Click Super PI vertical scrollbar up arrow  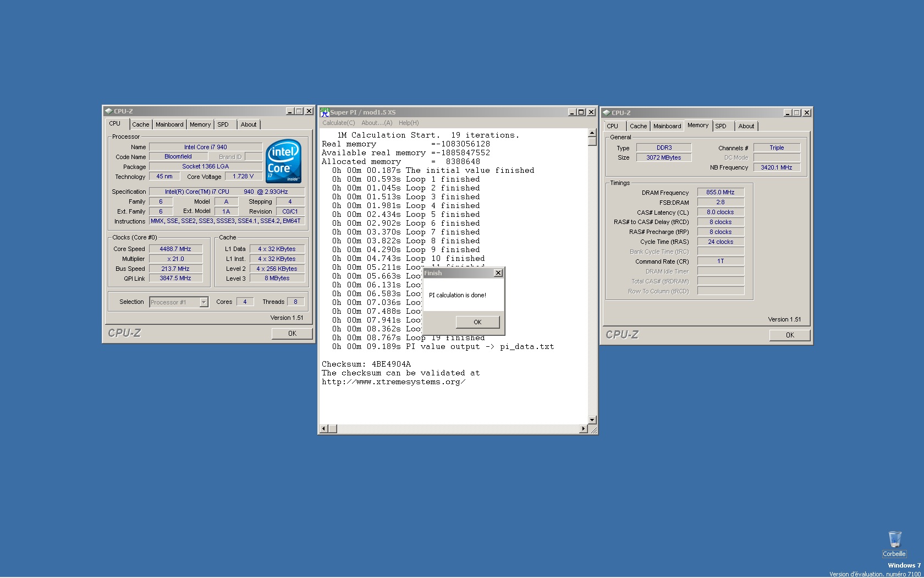pyautogui.click(x=592, y=133)
